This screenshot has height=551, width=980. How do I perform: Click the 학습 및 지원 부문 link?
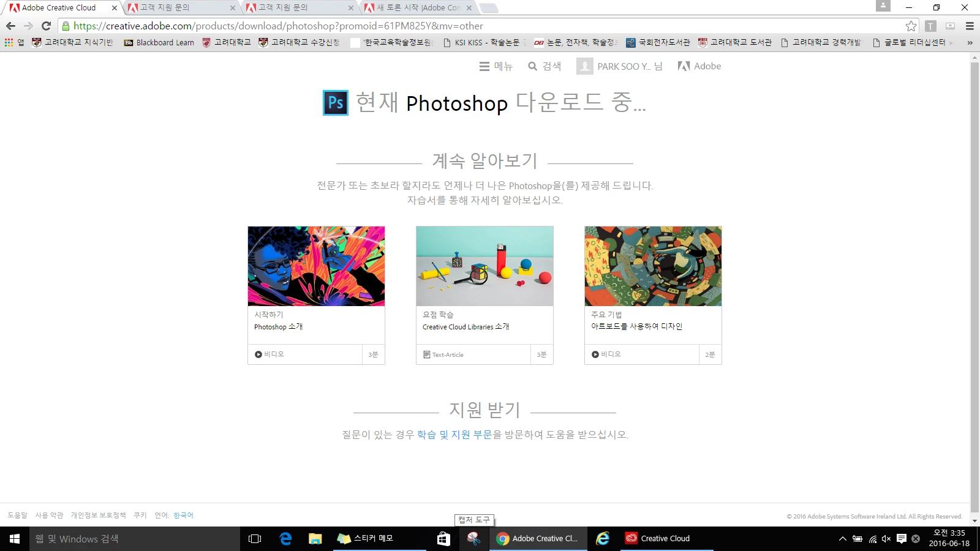coord(454,435)
